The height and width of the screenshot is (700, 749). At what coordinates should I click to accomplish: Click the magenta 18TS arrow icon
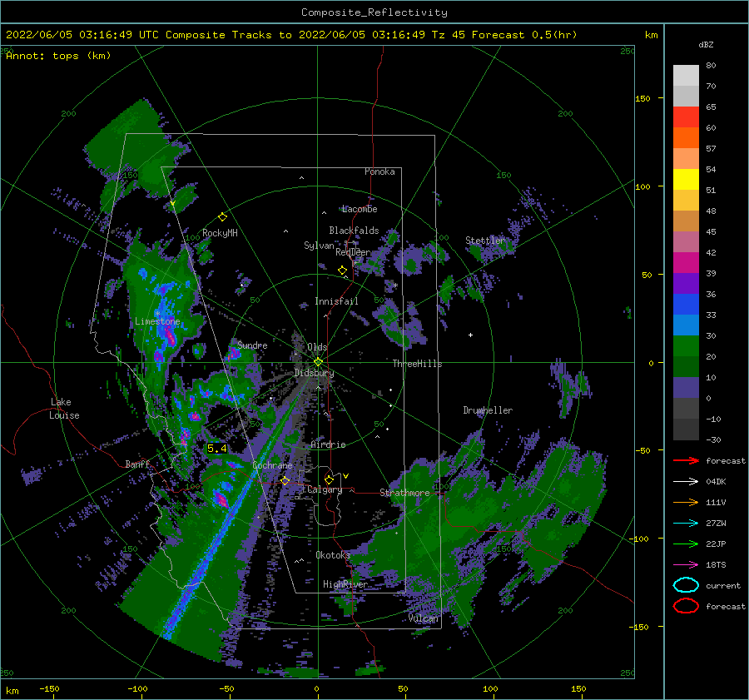686,565
